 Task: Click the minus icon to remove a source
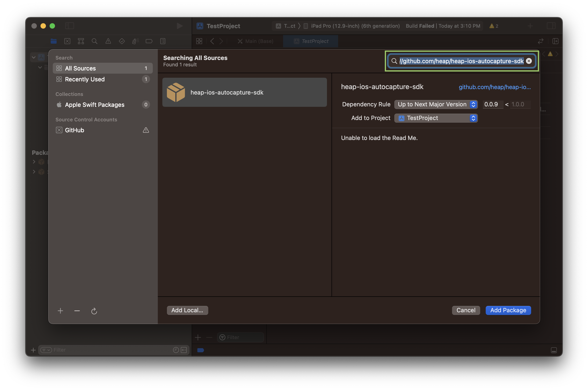(77, 311)
